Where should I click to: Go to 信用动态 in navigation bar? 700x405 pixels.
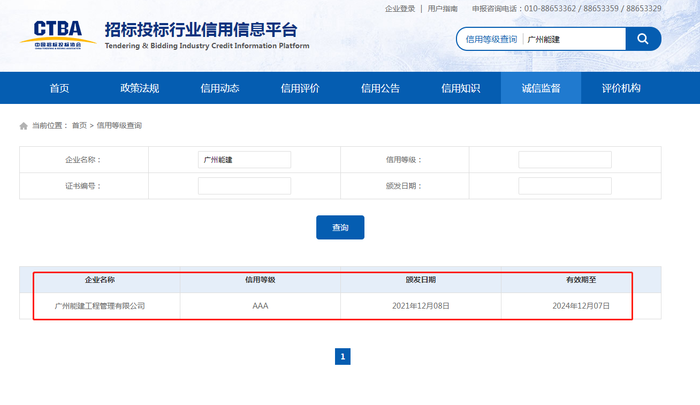click(x=220, y=88)
